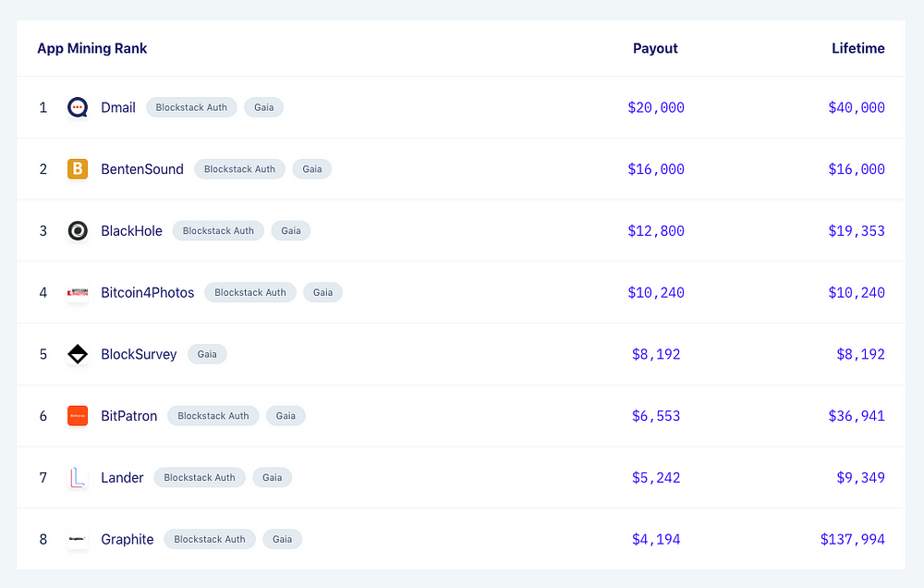Click BlackHole's Gaia tag

(x=291, y=230)
